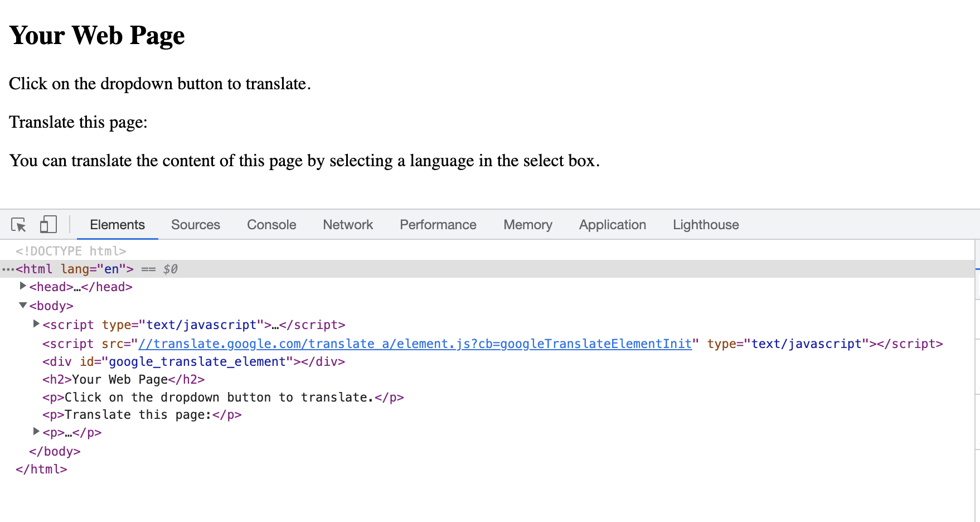The width and height of the screenshot is (980, 522).
Task: Expand the first script text/javascript node
Action: (x=36, y=324)
